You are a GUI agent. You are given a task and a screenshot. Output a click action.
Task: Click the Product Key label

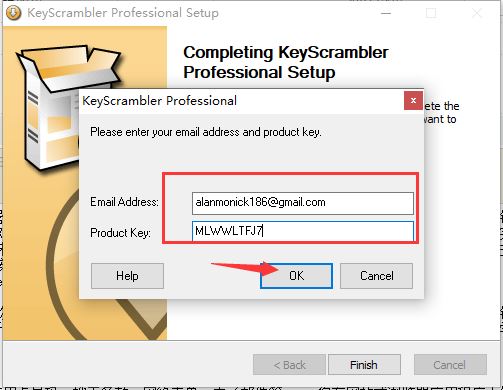tap(120, 232)
